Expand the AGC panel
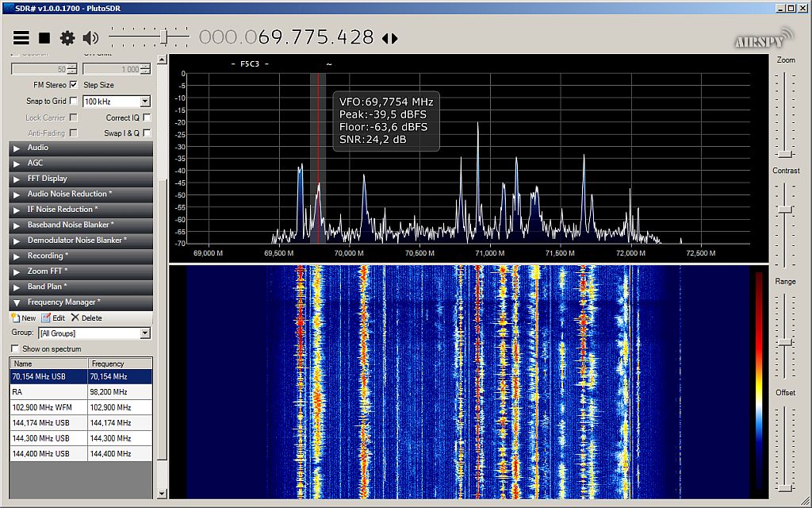 pyautogui.click(x=81, y=163)
